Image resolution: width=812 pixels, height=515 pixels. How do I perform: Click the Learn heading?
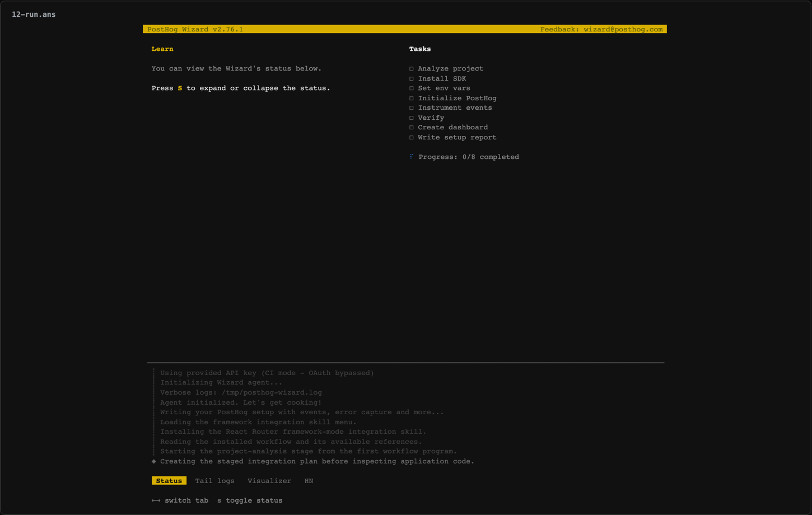162,49
